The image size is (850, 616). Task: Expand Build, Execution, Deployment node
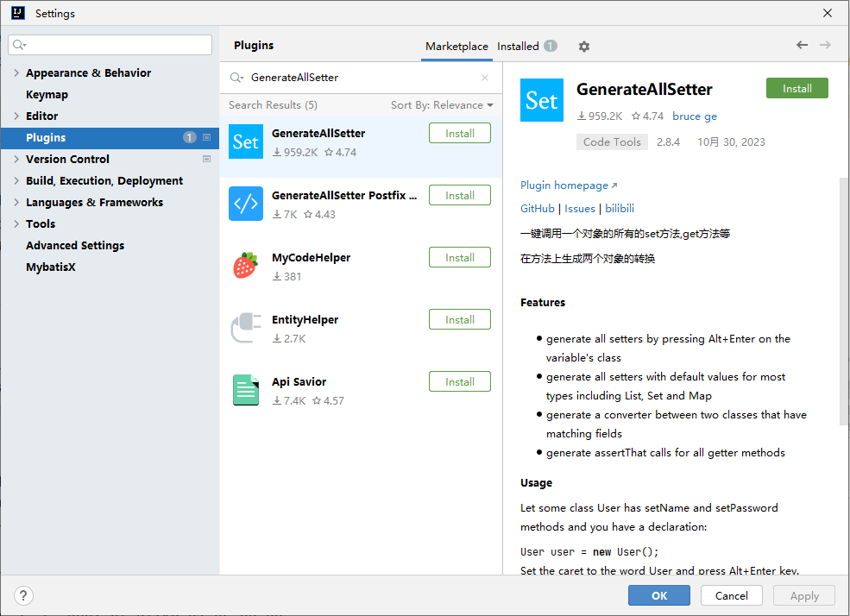(x=16, y=181)
